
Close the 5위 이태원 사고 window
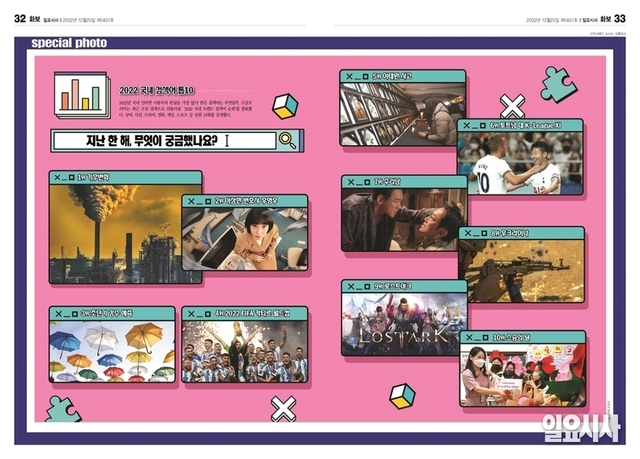tap(349, 76)
